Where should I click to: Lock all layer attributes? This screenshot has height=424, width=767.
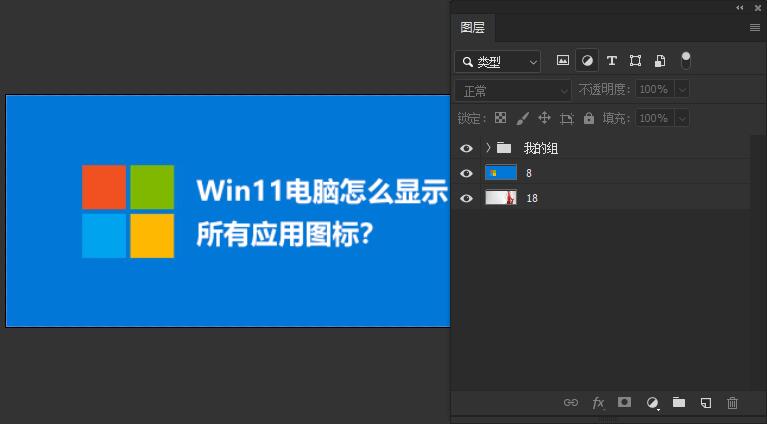(x=589, y=118)
